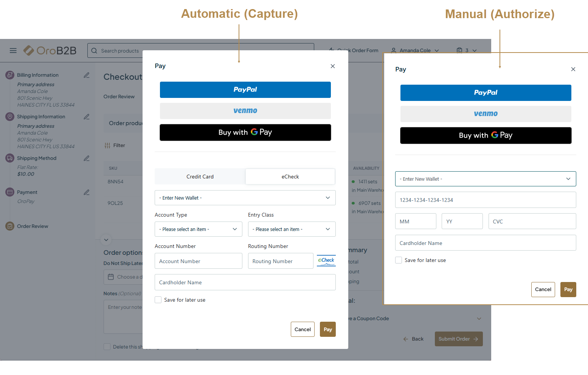Edit Payment step with pencil icon
This screenshot has width=588, height=375.
(x=87, y=192)
